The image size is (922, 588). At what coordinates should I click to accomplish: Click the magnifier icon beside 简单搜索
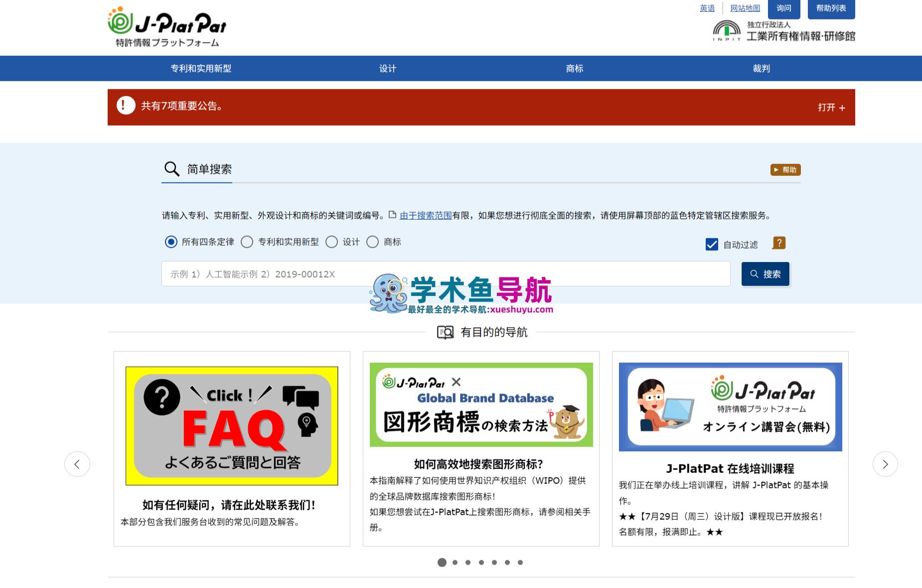click(171, 169)
